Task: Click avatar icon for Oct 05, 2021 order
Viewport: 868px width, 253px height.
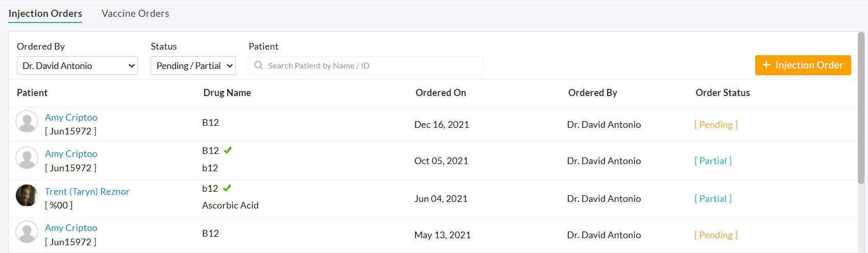Action: [x=27, y=158]
